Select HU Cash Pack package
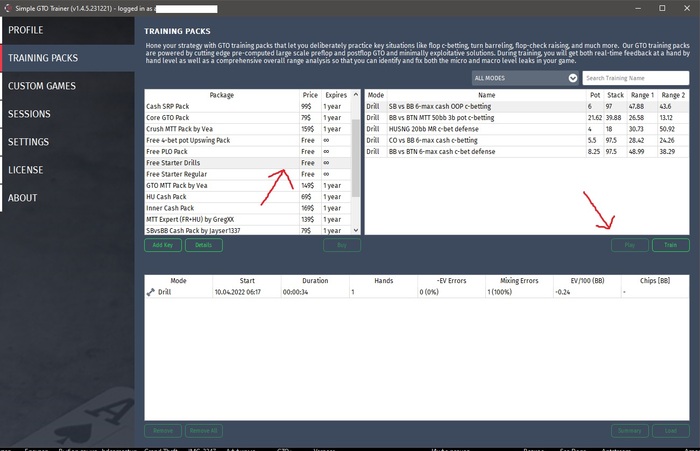This screenshot has height=451, width=700. click(248, 197)
